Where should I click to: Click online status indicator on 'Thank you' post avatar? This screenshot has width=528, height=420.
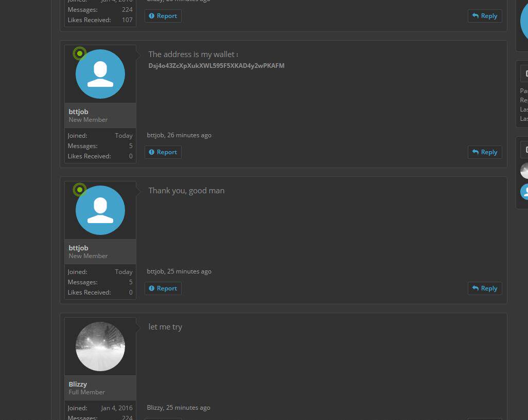[x=80, y=190]
